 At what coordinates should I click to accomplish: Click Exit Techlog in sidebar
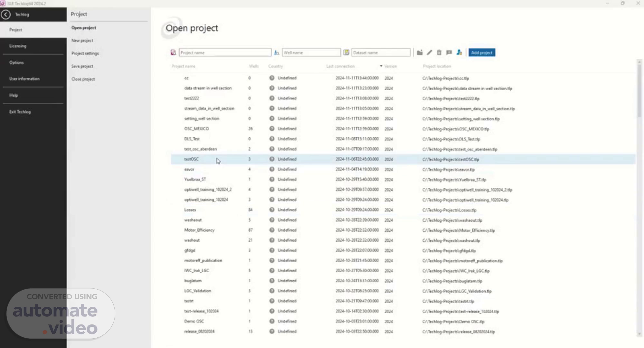click(x=20, y=112)
